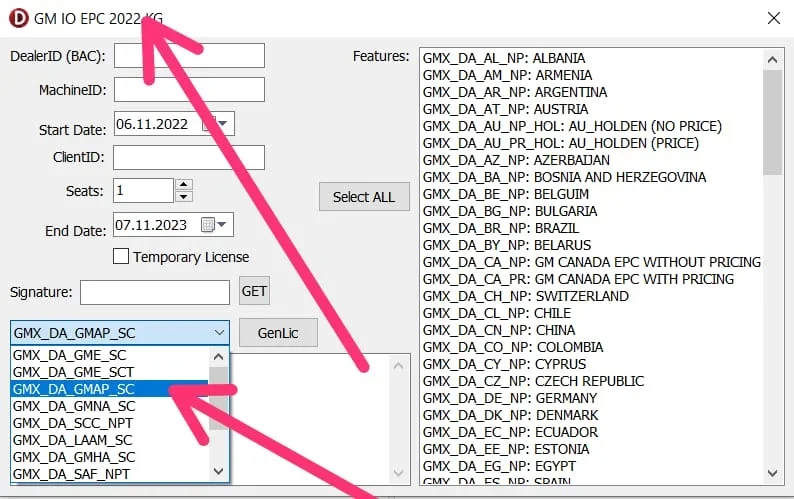This screenshot has height=499, width=794.
Task: Choose GMX_DA_GMHA_SC from the dropdown list
Action: point(109,457)
